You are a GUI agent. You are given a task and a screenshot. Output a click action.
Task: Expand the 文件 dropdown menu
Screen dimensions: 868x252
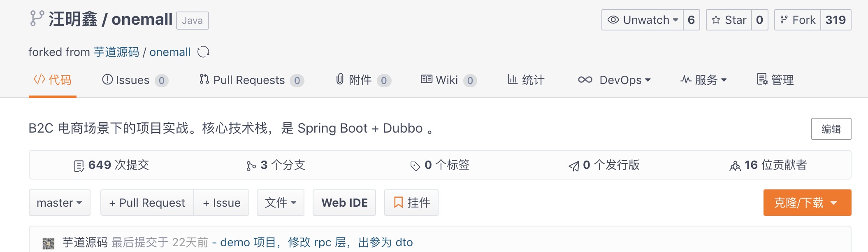tap(281, 203)
